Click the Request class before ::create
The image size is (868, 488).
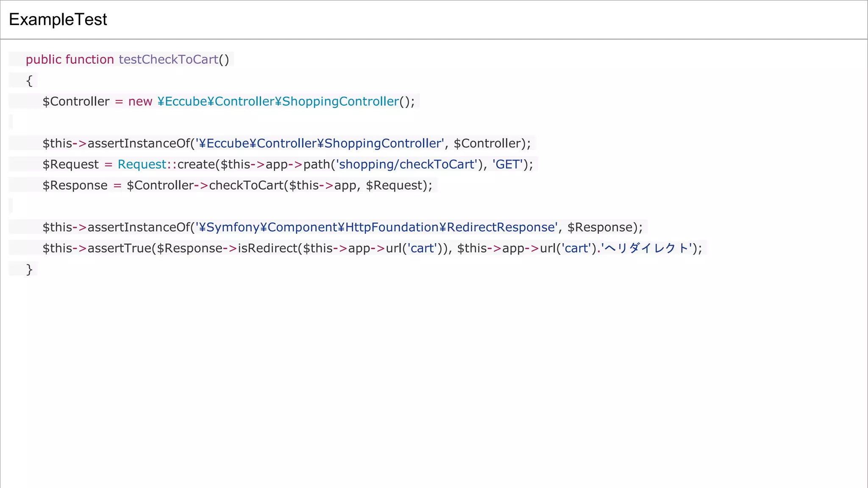[x=142, y=164]
